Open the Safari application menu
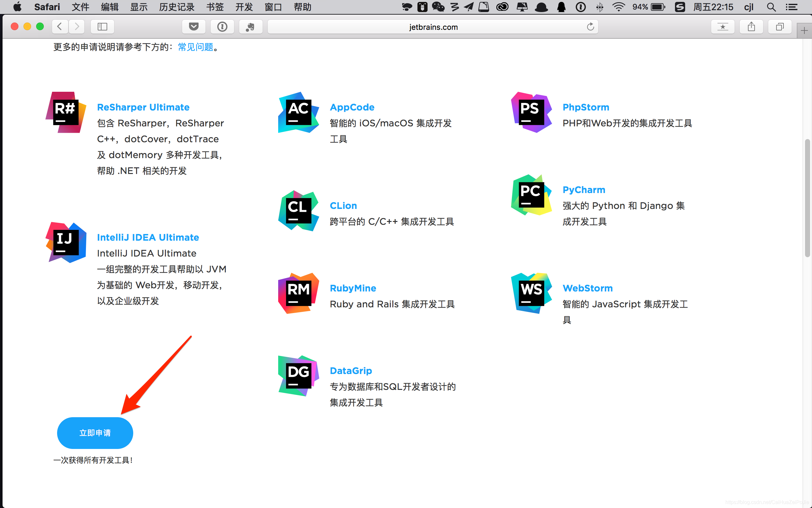 coord(47,7)
